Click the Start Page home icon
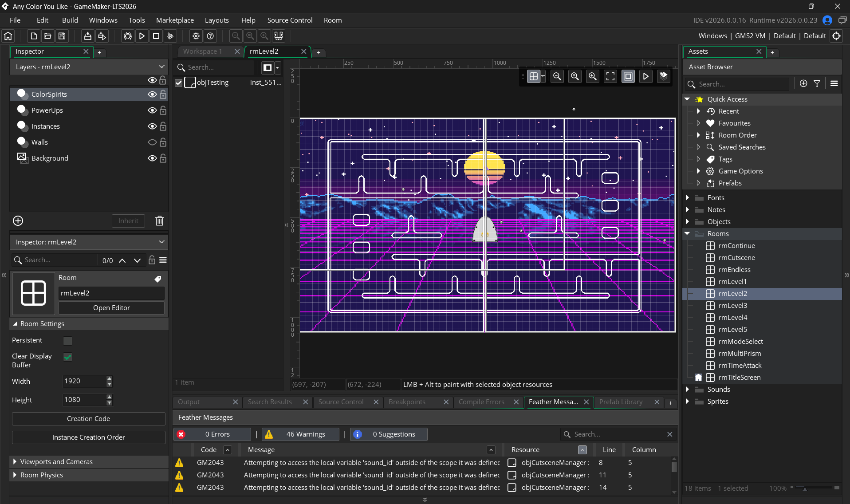Image resolution: width=850 pixels, height=504 pixels. tap(8, 36)
